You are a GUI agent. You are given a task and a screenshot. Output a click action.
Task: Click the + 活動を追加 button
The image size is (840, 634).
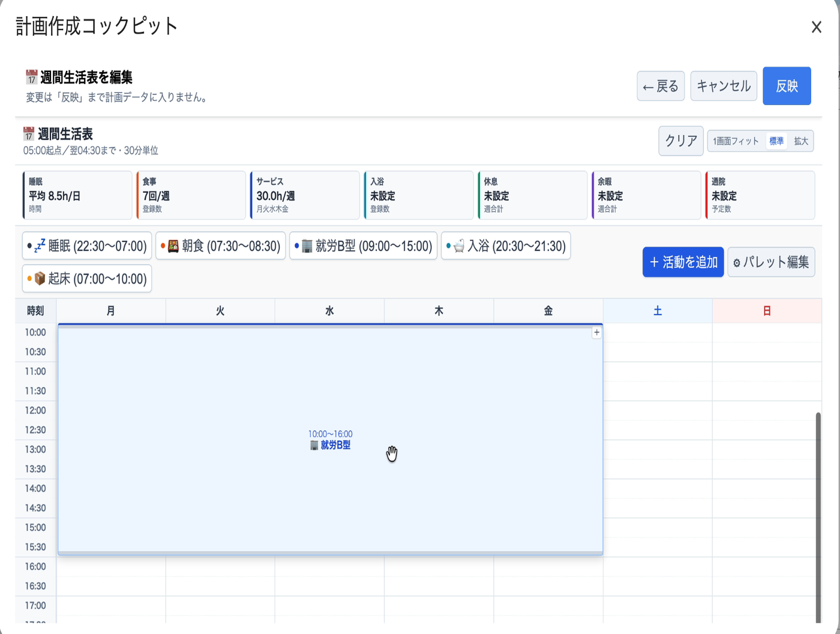[683, 262]
